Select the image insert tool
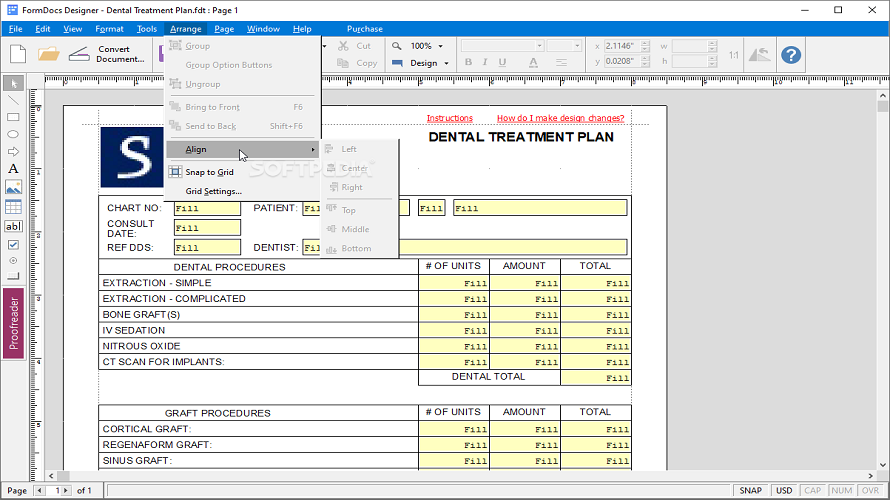 point(13,187)
